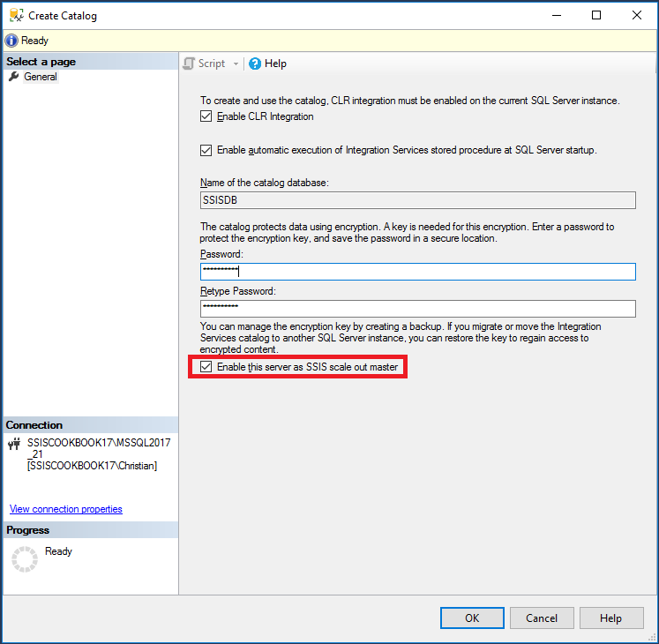The width and height of the screenshot is (659, 644).
Task: Open the Script dropdown arrow
Action: [236, 64]
